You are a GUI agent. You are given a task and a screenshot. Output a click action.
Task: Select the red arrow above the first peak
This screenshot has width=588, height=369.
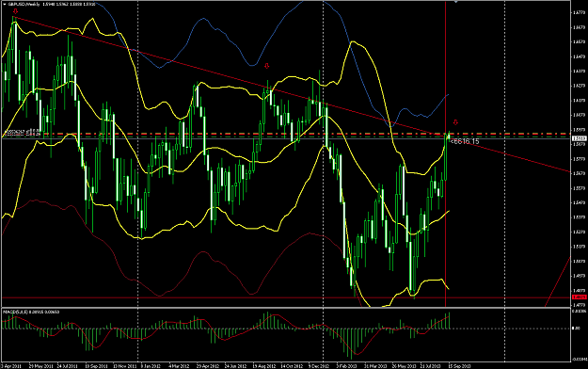(15, 11)
